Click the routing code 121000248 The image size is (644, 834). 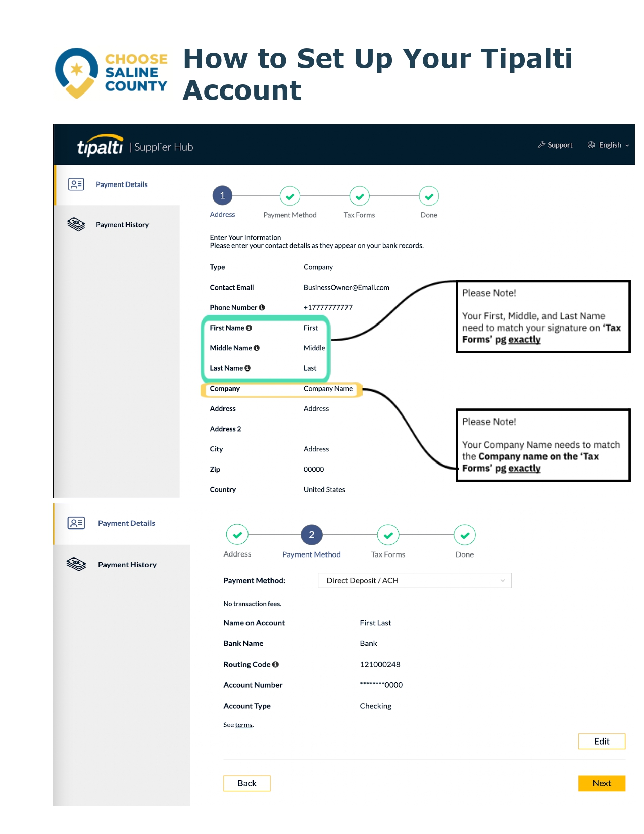point(380,664)
